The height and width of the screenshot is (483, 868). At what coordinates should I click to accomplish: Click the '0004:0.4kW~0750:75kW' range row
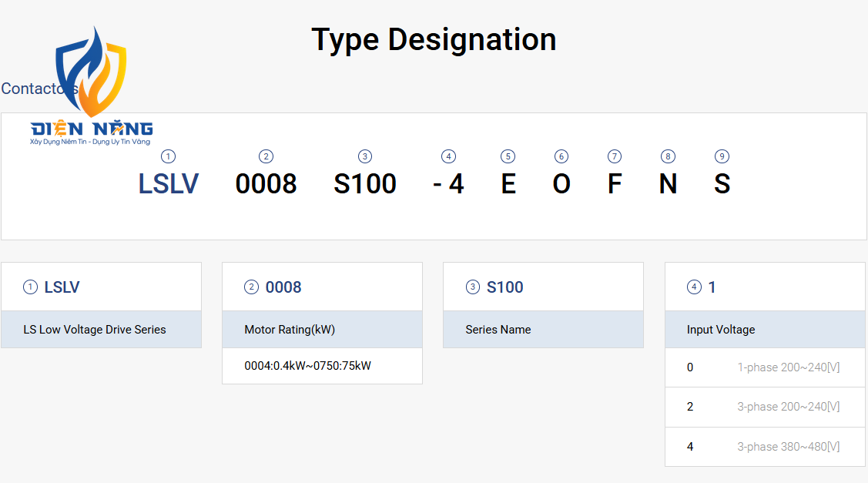[322, 366]
